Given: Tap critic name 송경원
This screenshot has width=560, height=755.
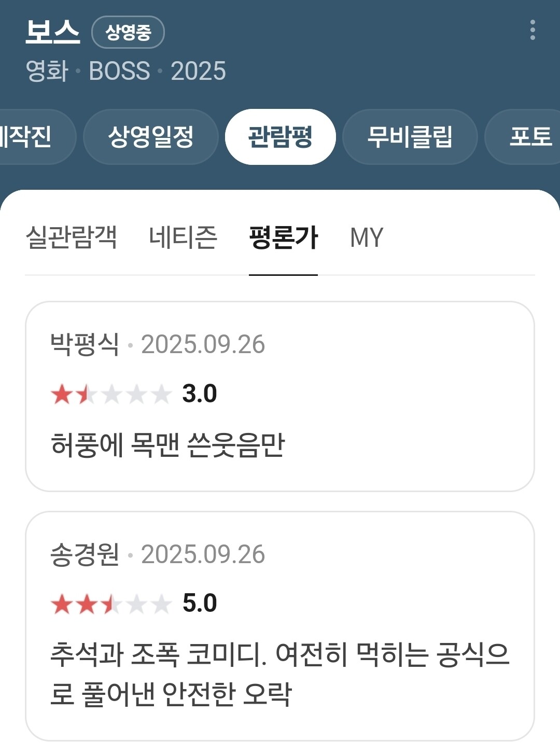Looking at the screenshot, I should coord(85,554).
